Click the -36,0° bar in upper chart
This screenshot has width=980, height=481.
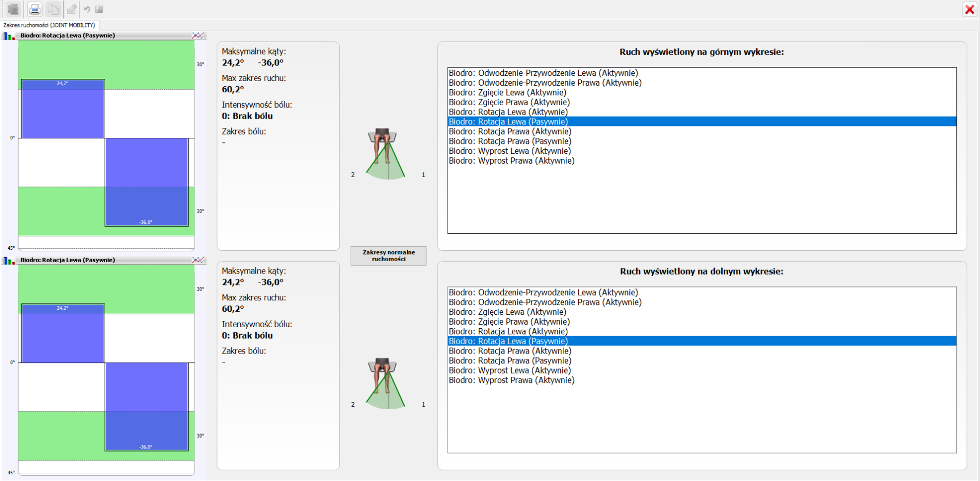click(146, 182)
